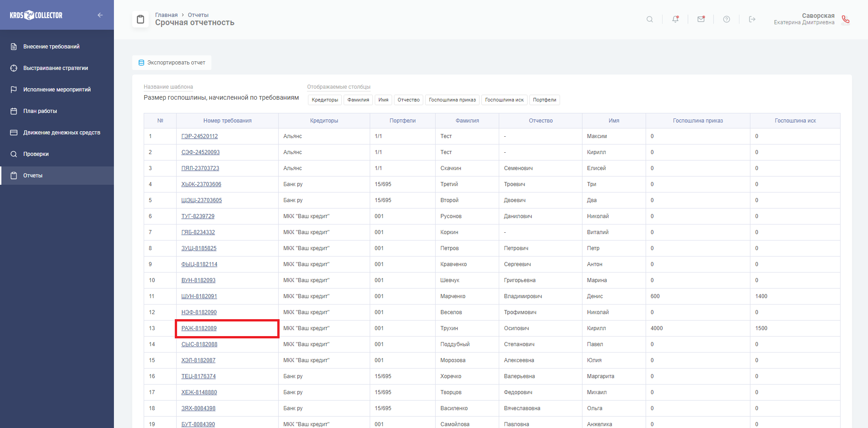Click the database icon on export button
This screenshot has width=868, height=428.
click(x=141, y=63)
